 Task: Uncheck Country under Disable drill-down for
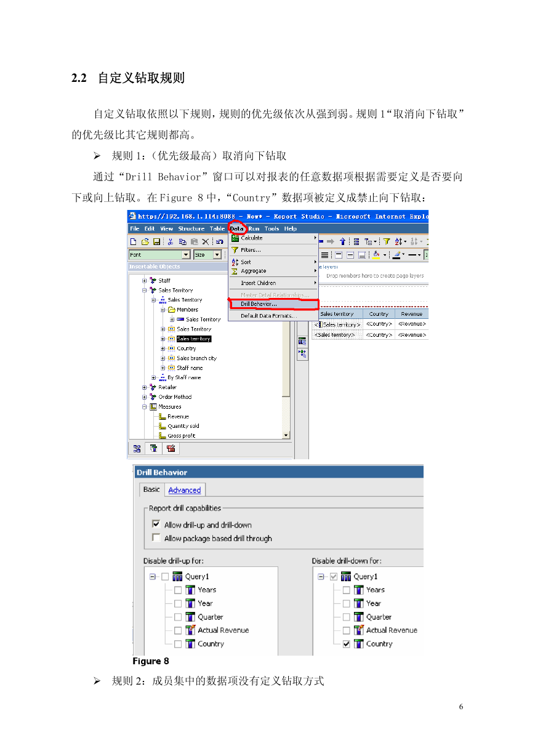point(347,644)
